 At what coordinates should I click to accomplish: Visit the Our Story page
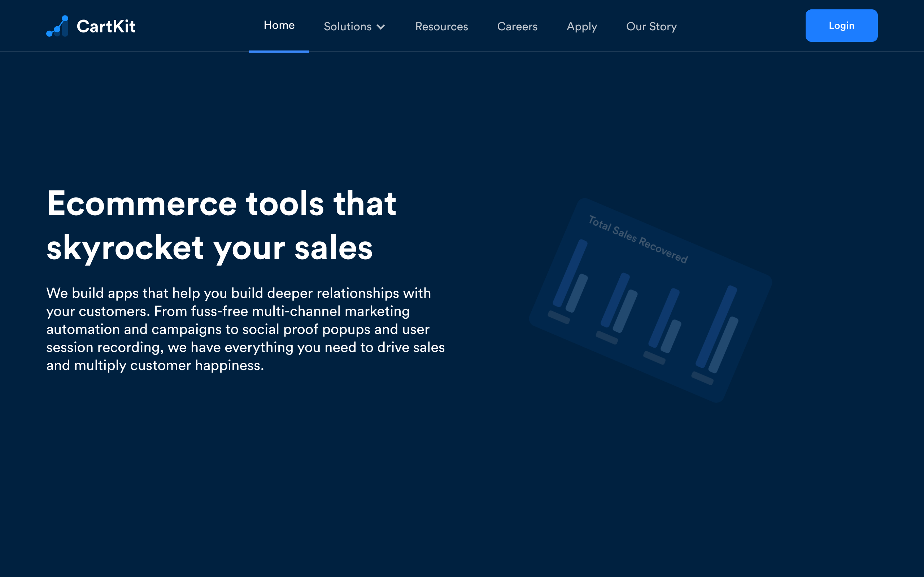click(x=651, y=26)
